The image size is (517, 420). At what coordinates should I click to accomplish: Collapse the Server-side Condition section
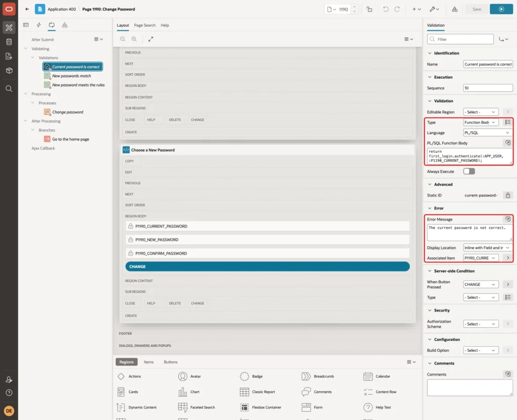pos(429,271)
